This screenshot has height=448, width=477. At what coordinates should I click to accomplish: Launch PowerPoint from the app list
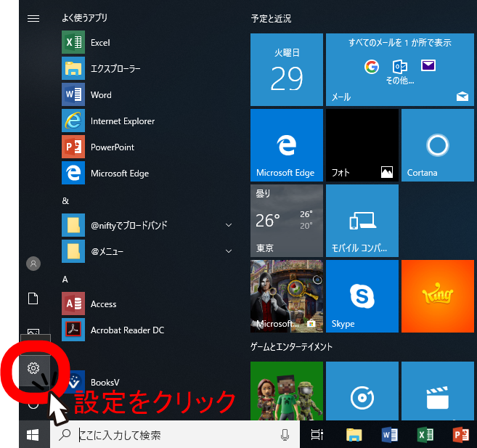(x=147, y=147)
